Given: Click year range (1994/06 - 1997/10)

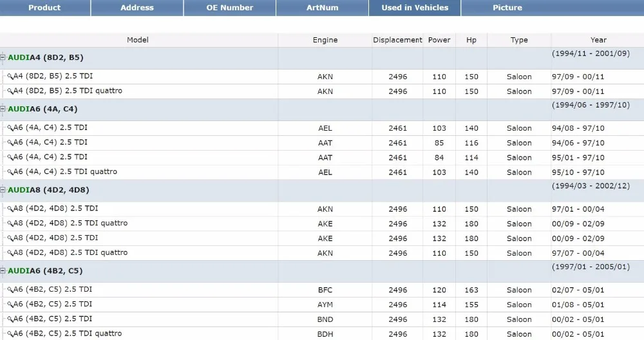Looking at the screenshot, I should coord(591,105).
